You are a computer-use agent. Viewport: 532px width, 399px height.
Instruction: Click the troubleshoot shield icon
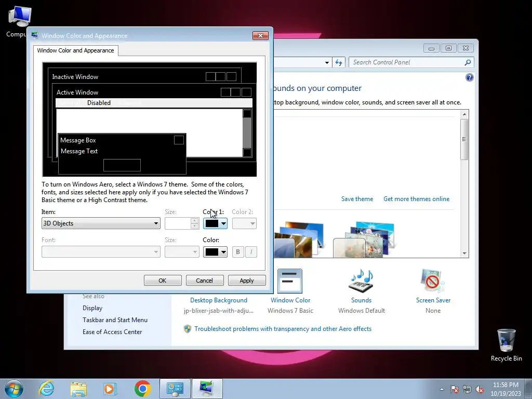[187, 329]
